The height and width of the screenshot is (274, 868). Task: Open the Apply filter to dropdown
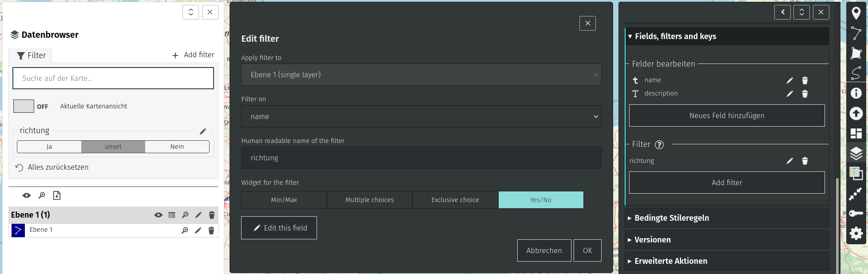[421, 75]
